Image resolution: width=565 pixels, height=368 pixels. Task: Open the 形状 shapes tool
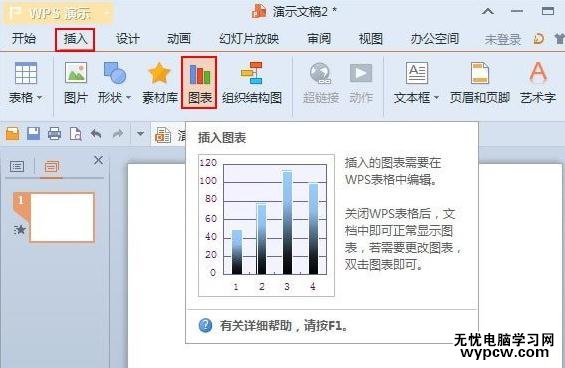[114, 83]
